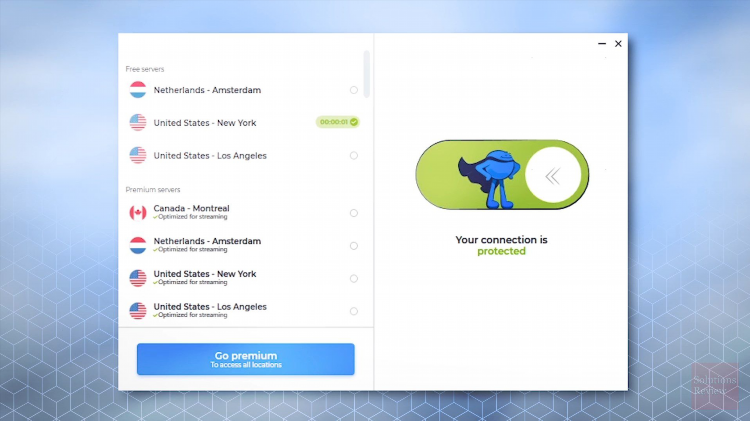Click the blue superhero mascot in connection switch
This screenshot has height=421, width=750.
[489, 179]
